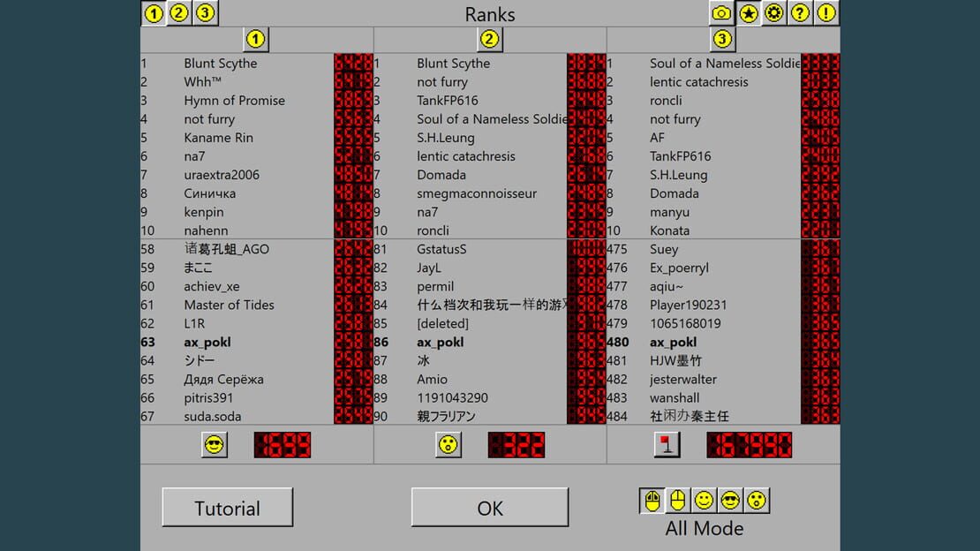The image size is (980, 551).
Task: Click the camera screenshot icon
Action: tap(721, 13)
